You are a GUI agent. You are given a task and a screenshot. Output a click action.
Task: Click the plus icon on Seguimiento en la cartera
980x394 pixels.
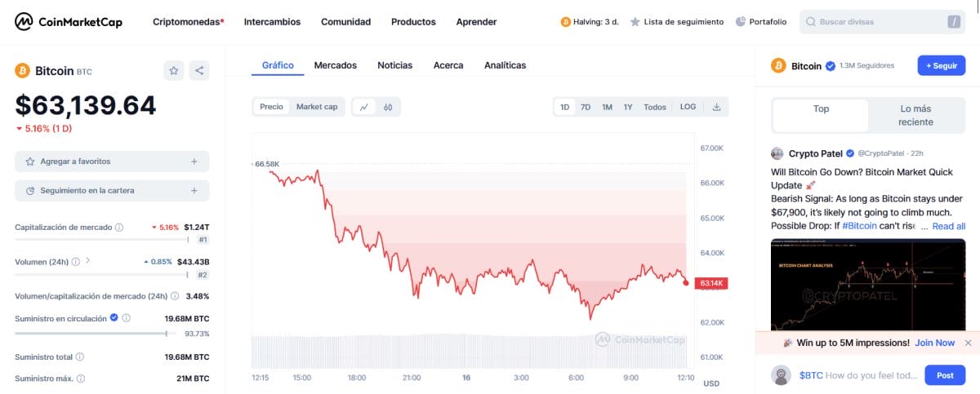pos(194,190)
